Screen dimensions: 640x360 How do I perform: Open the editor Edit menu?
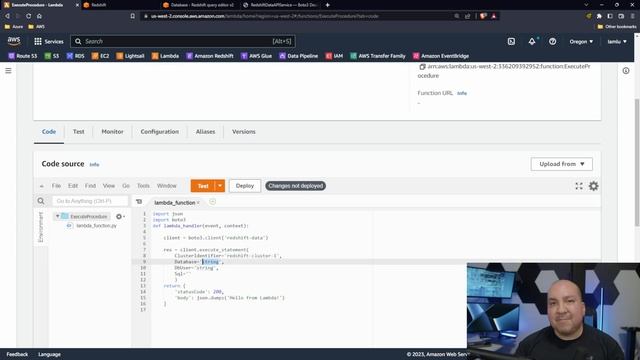coord(73,186)
